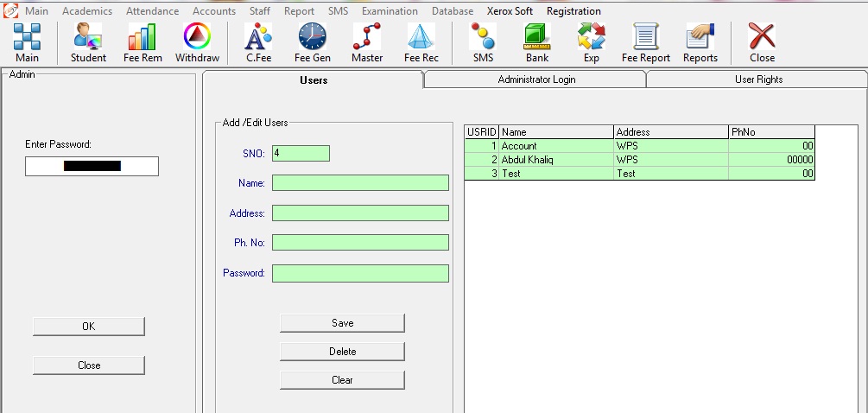Open the Attendance menu
Screen dimensions: 868x413
pyautogui.click(x=152, y=11)
